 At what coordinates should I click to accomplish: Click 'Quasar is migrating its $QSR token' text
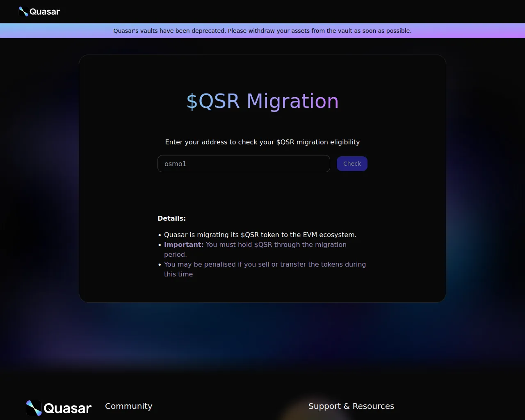click(x=260, y=235)
